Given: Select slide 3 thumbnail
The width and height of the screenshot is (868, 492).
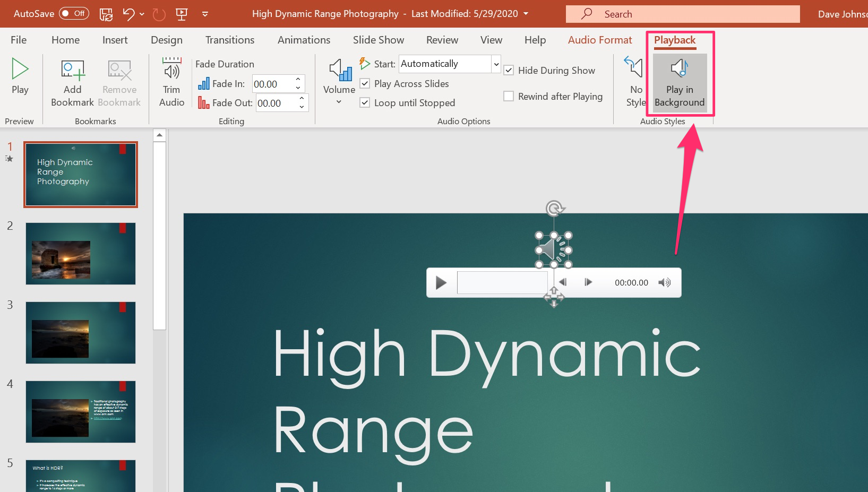Looking at the screenshot, I should tap(81, 333).
